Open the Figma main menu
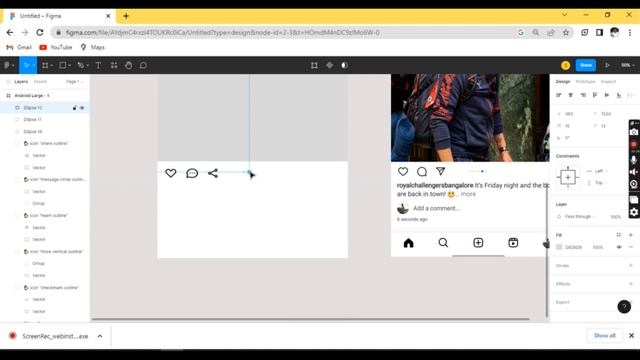Image resolution: width=640 pixels, height=360 pixels. click(x=9, y=65)
